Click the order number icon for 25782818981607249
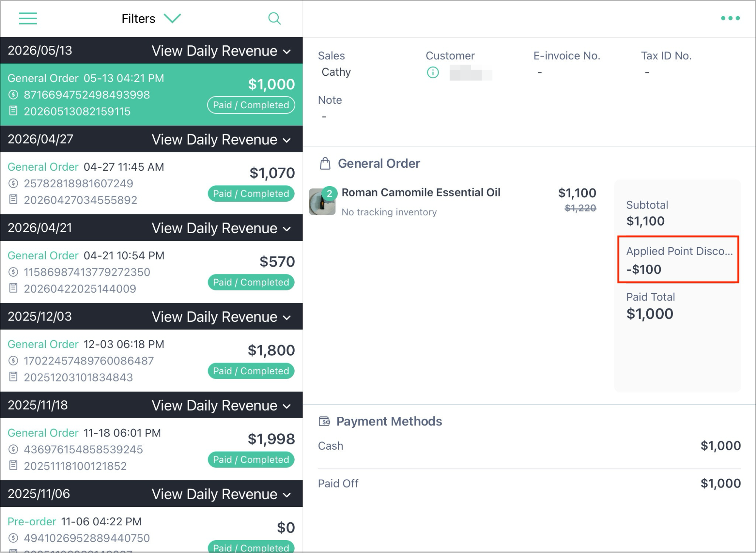Image resolution: width=756 pixels, height=553 pixels. pyautogui.click(x=13, y=184)
